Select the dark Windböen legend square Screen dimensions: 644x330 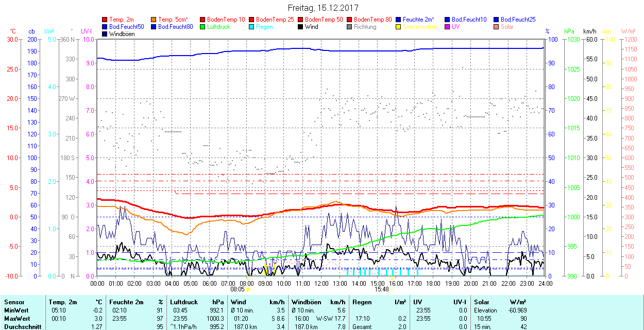[105, 34]
